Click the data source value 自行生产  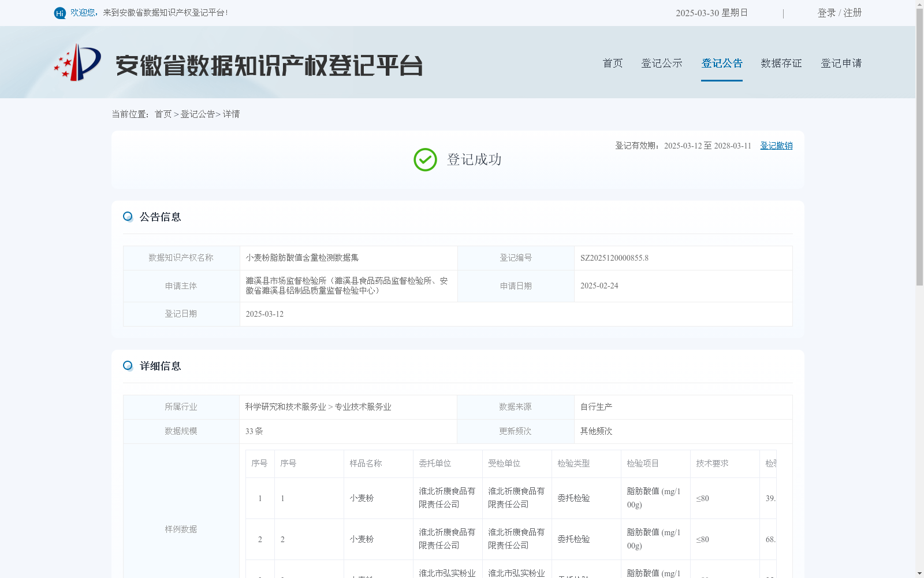coord(596,407)
